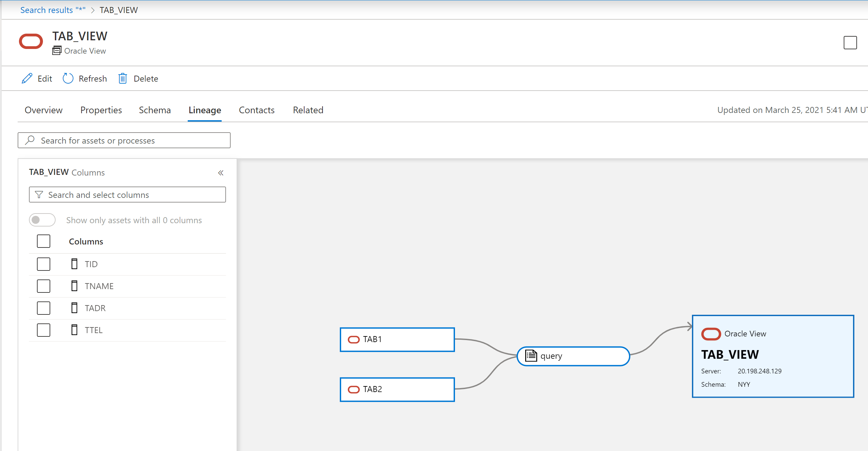Click the Edit icon for TAB_VIEW
Screen dimensions: 868x451
pyautogui.click(x=28, y=78)
